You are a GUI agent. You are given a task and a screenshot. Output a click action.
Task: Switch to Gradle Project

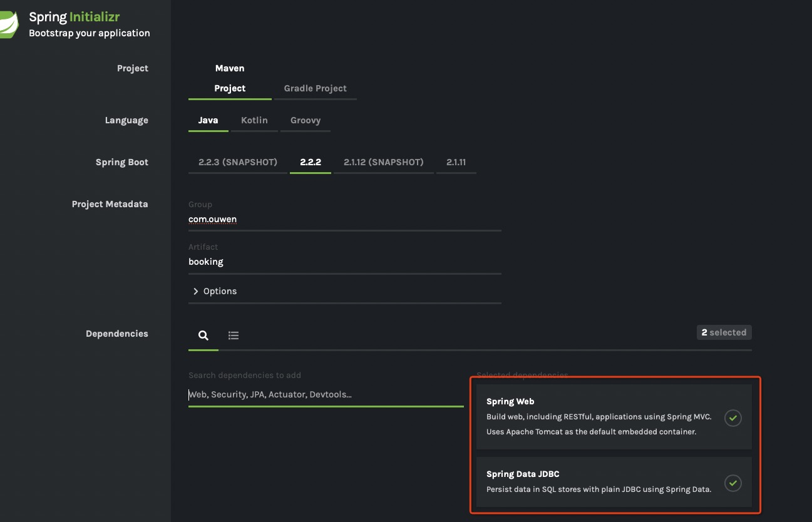point(315,88)
